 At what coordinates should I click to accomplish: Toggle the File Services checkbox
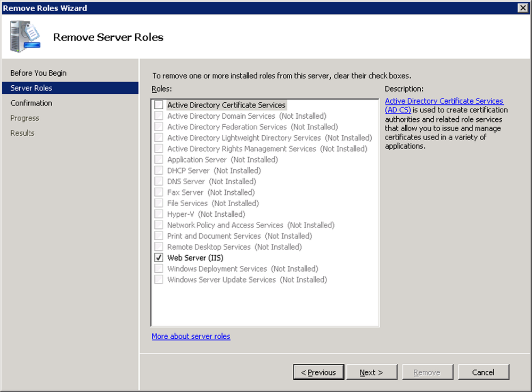click(158, 203)
